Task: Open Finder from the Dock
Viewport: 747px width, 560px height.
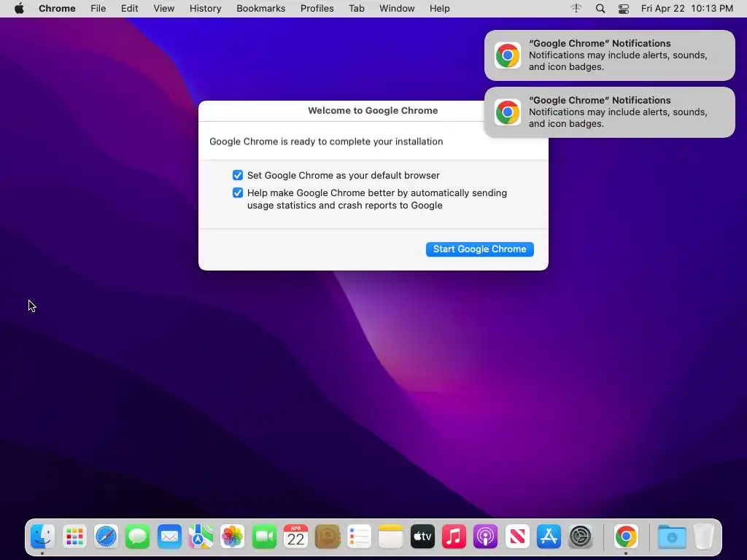Action: point(43,537)
